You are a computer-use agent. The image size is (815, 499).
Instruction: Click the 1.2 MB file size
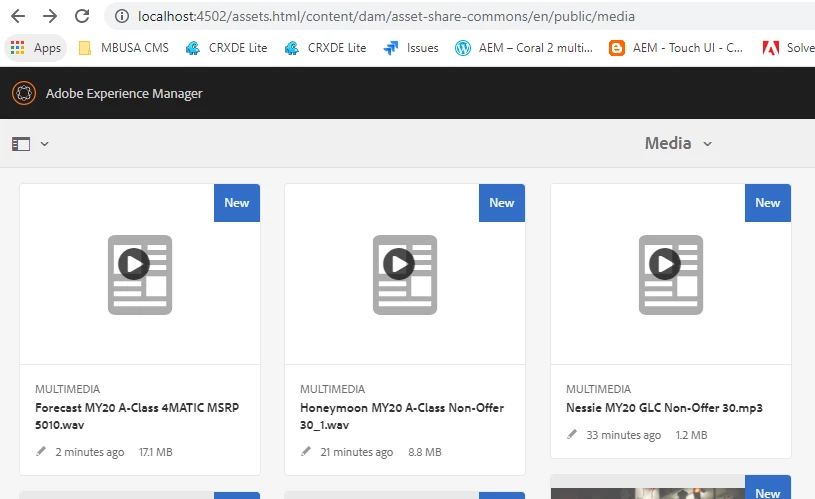click(x=691, y=435)
